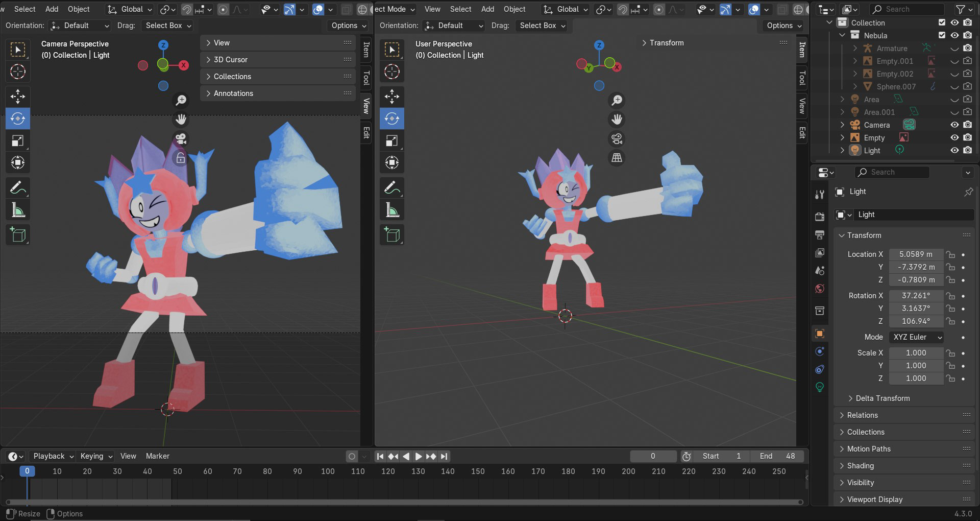Switch to the Item sidebar tab in right viewport

(x=802, y=50)
